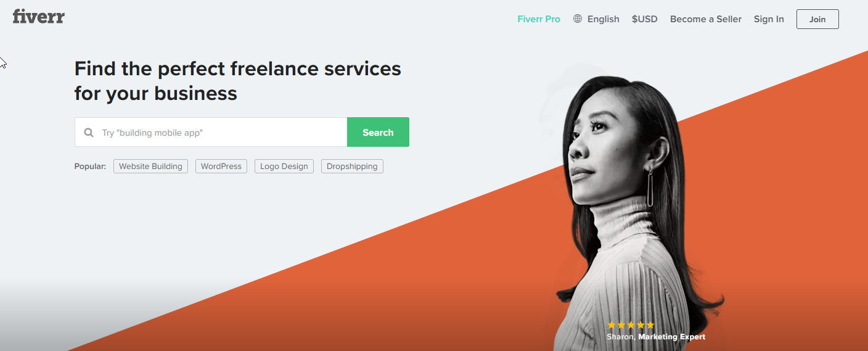Click the 'Sharon, Marketing Expert' caption

coord(656,337)
